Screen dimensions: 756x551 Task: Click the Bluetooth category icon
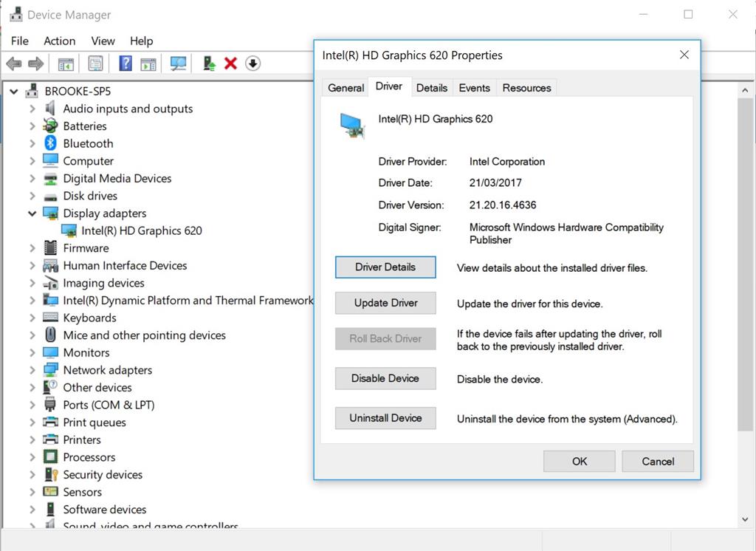tap(50, 143)
